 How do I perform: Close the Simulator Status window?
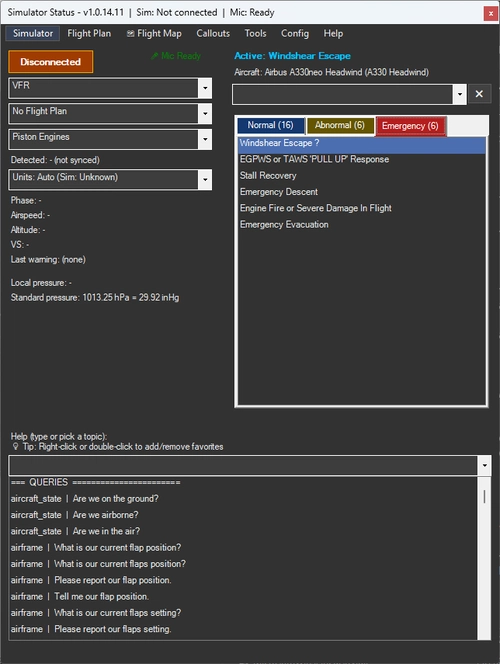pos(491,13)
